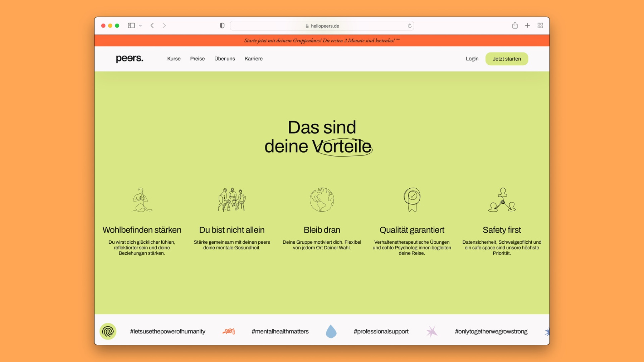644x362 pixels.
Task: Open a new tab with plus icon
Action: click(527, 26)
